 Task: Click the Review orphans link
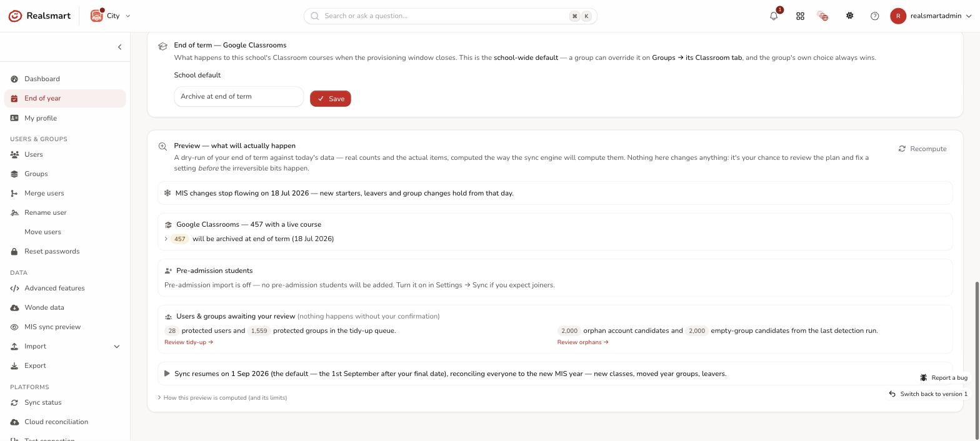coord(582,342)
